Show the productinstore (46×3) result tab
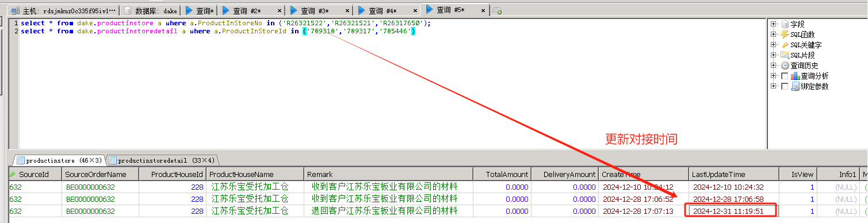The width and height of the screenshot is (868, 223). (x=60, y=160)
